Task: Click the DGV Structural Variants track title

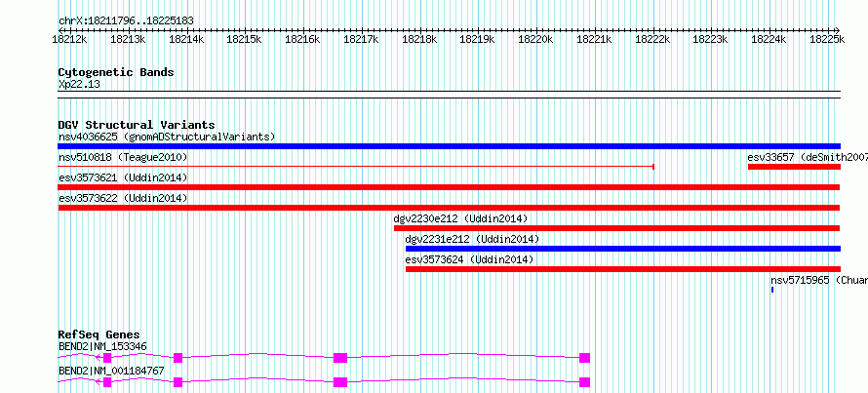Action: click(x=137, y=125)
